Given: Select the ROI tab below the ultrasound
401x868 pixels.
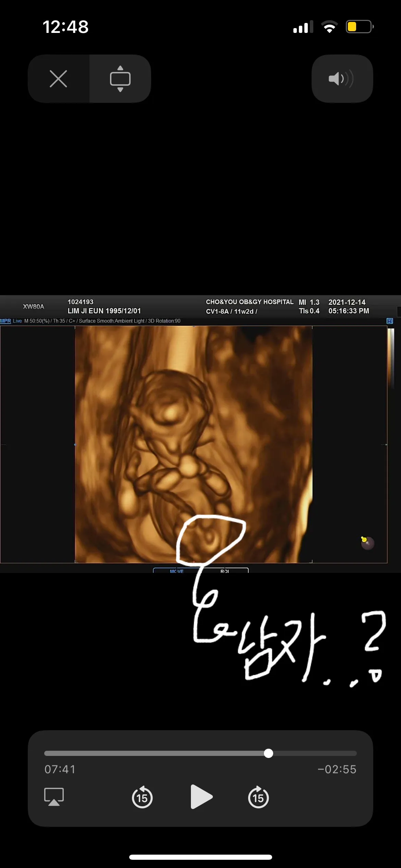Looking at the screenshot, I should click(224, 571).
